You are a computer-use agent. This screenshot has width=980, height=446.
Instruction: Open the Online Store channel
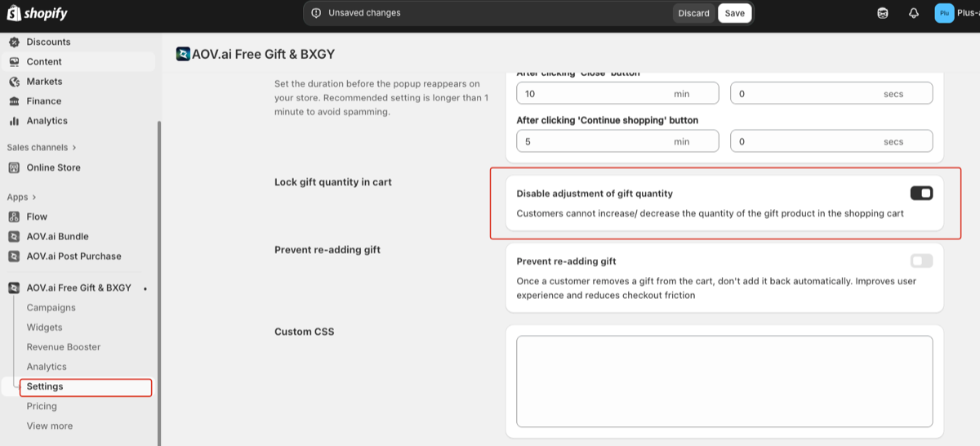(53, 167)
